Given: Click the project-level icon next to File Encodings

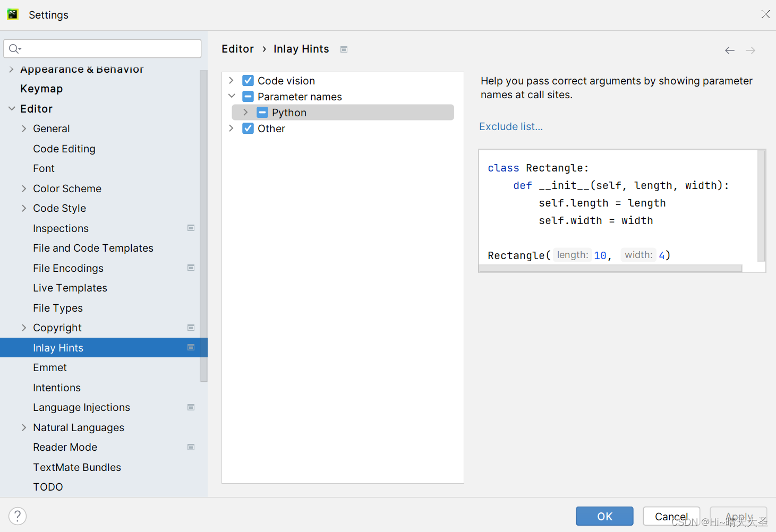Looking at the screenshot, I should click(191, 268).
